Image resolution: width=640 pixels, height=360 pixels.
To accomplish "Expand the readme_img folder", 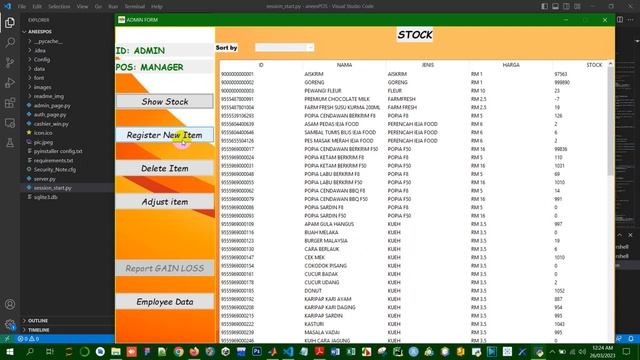I will [49, 96].
